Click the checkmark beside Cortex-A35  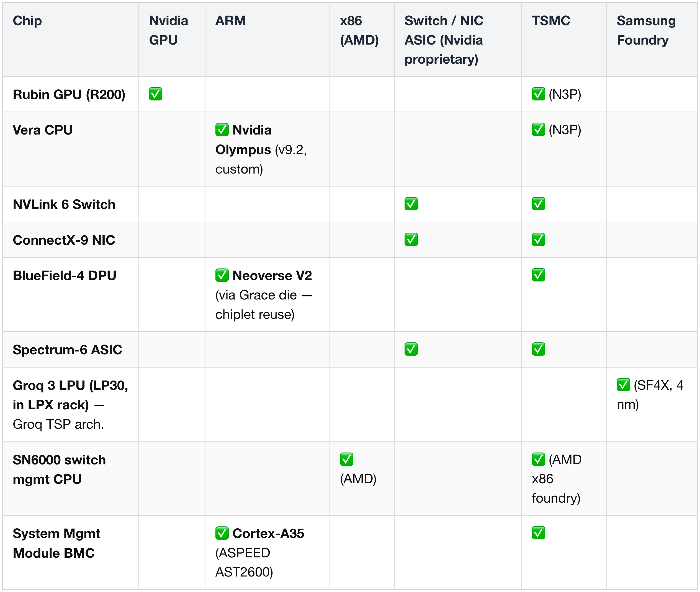pyautogui.click(x=222, y=533)
